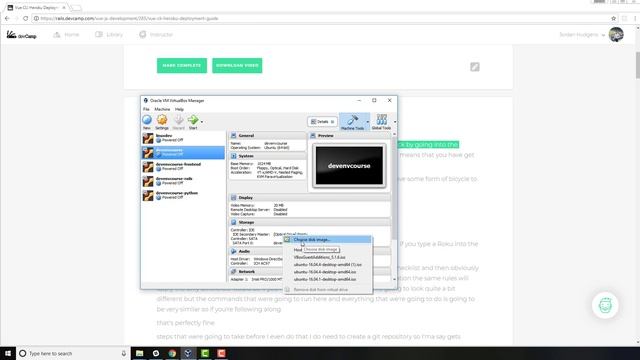Image resolution: width=640 pixels, height=360 pixels.
Task: Open the Library link in devCamp navbar
Action: 109,35
